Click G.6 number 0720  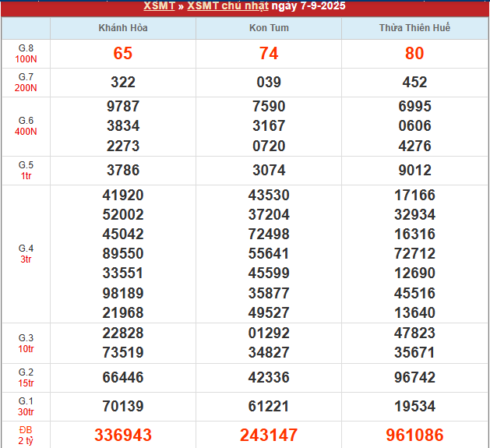coord(269,146)
